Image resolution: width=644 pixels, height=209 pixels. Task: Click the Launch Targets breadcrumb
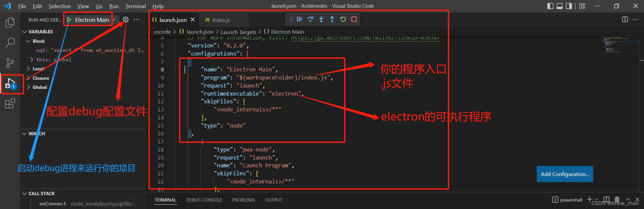[x=238, y=32]
